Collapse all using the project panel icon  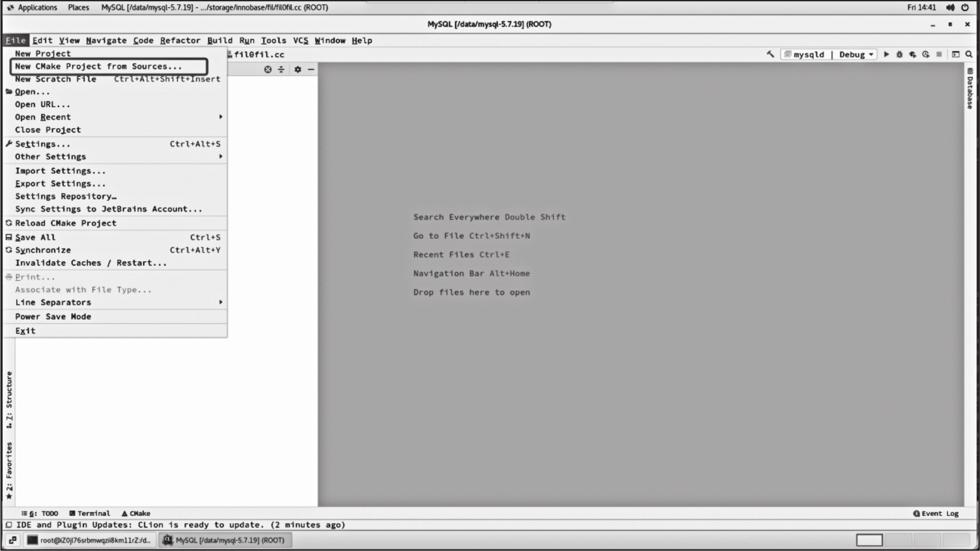pyautogui.click(x=281, y=69)
